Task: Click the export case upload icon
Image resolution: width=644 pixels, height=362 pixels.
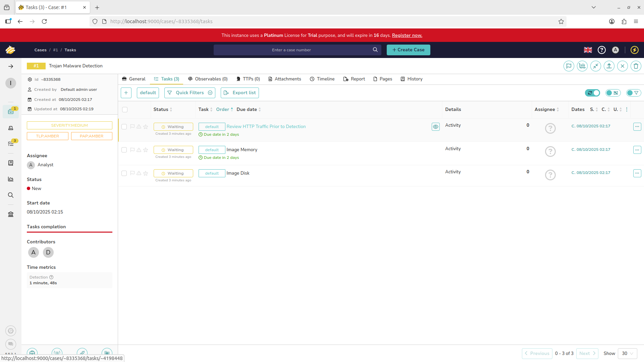Action: 609,66
